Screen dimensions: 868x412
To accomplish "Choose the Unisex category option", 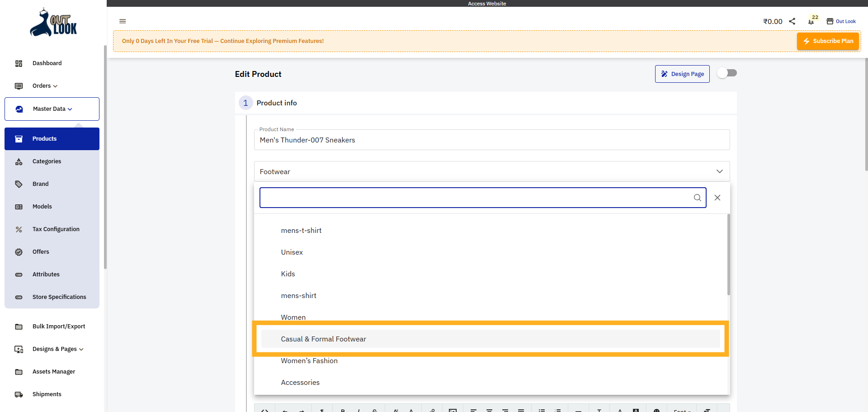I will 292,252.
